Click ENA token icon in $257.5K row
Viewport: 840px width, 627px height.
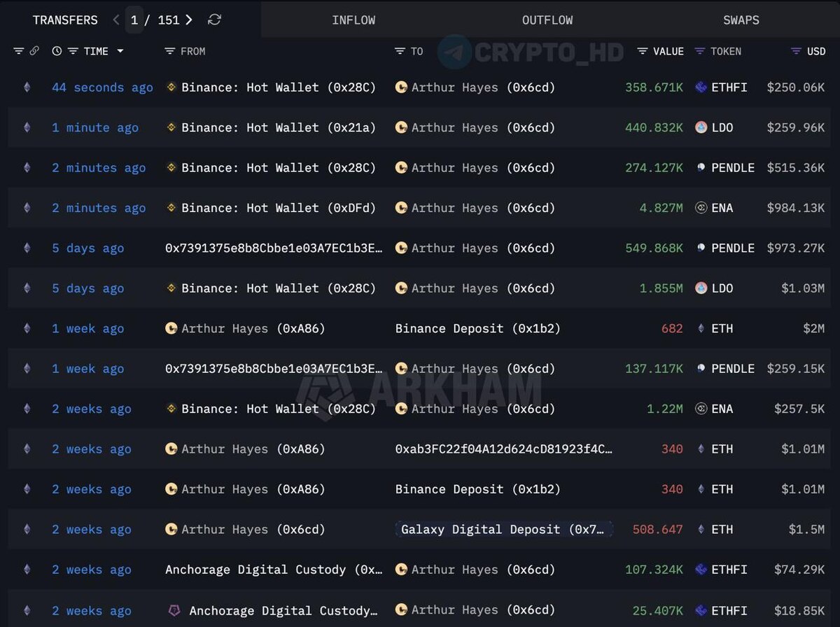click(701, 409)
